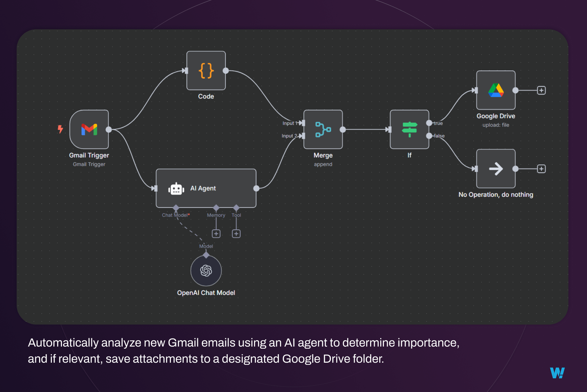Screen dimensions: 587x392
Task: Click the No Operation arrow node
Action: pos(495,169)
